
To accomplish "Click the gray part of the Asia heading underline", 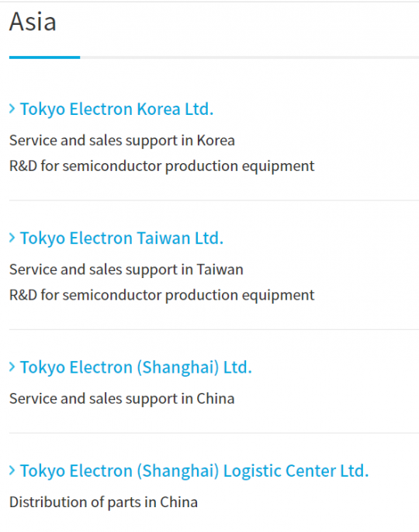I will point(250,57).
